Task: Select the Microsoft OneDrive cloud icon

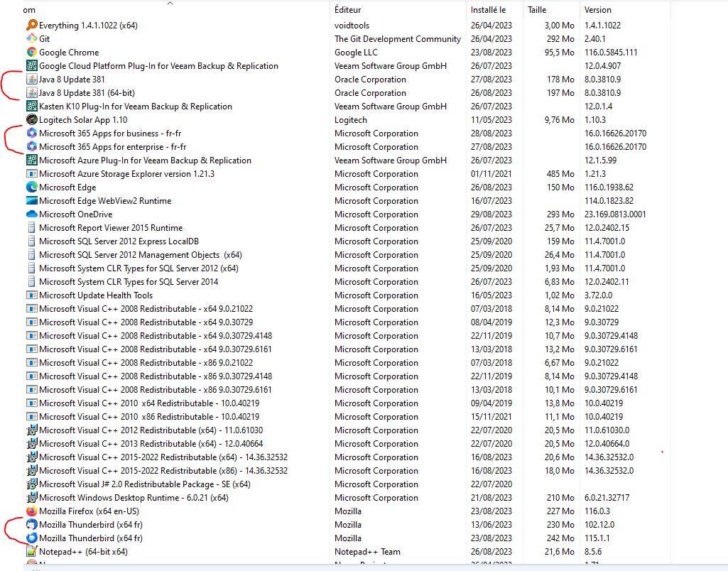Action: [31, 214]
